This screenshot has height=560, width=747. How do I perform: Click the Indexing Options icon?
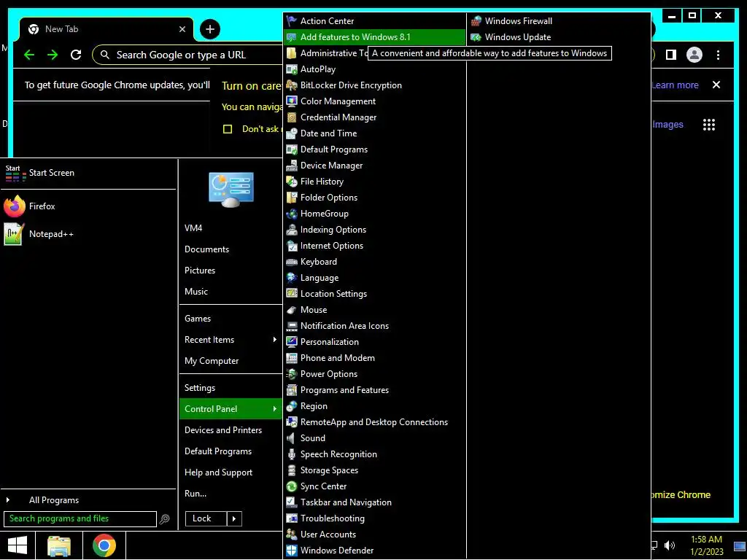pos(292,230)
